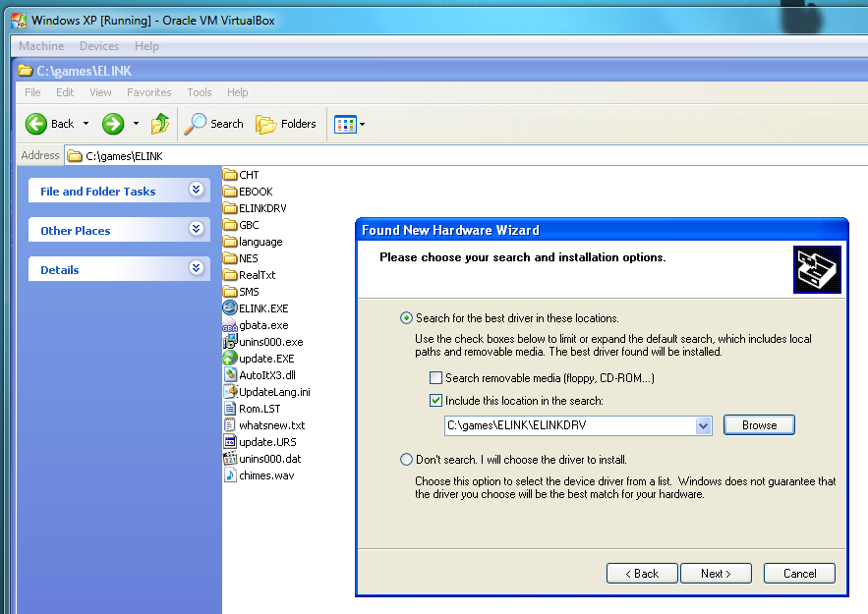Click the address bar folder icon
868x614 pixels.
tap(75, 156)
